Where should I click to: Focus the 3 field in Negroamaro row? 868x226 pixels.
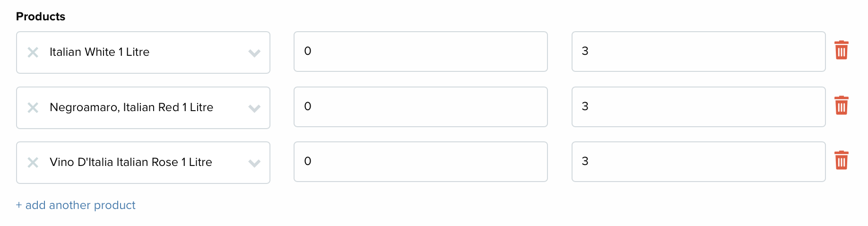[698, 107]
